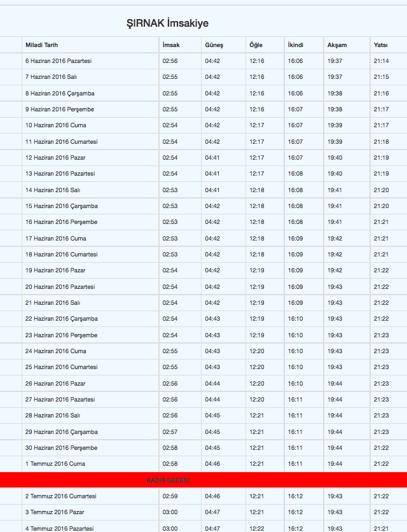
Task: Click Yatsı time for 30 Haziran Perşembe
Action: click(x=381, y=448)
